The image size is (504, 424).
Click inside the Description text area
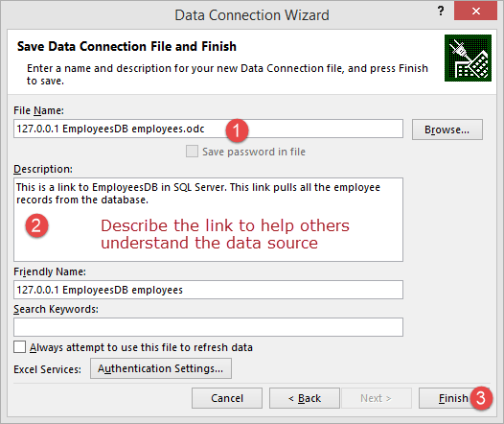(x=208, y=220)
